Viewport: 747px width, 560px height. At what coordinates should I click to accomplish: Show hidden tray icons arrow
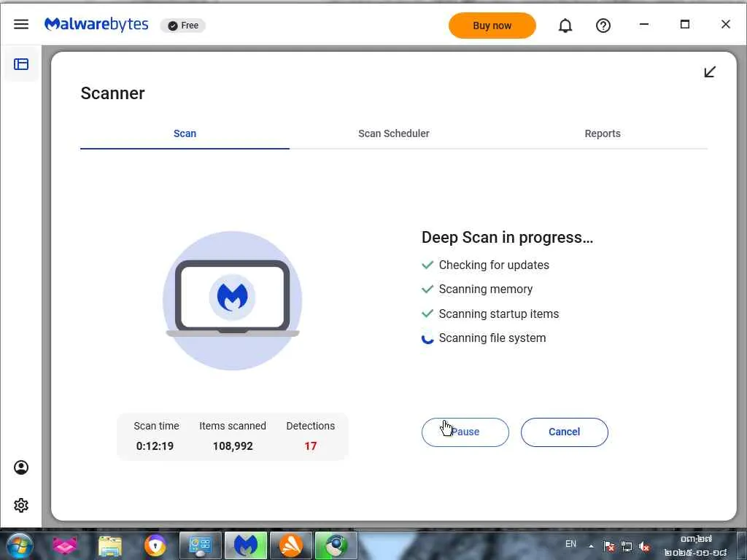point(591,546)
